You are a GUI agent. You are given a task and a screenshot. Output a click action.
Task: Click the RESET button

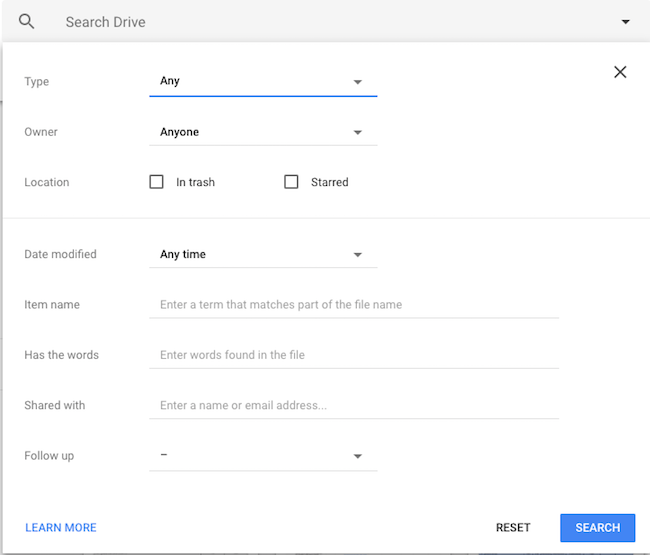tap(513, 528)
